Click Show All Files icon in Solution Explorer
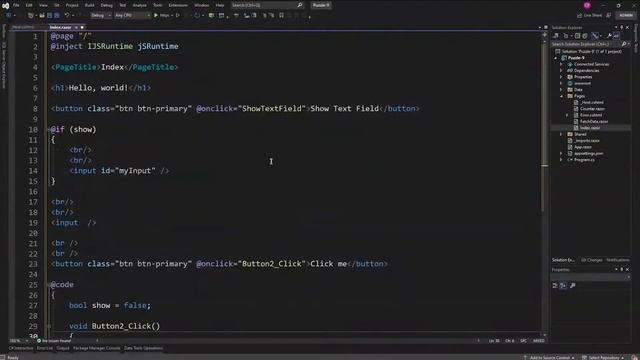 click(585, 36)
